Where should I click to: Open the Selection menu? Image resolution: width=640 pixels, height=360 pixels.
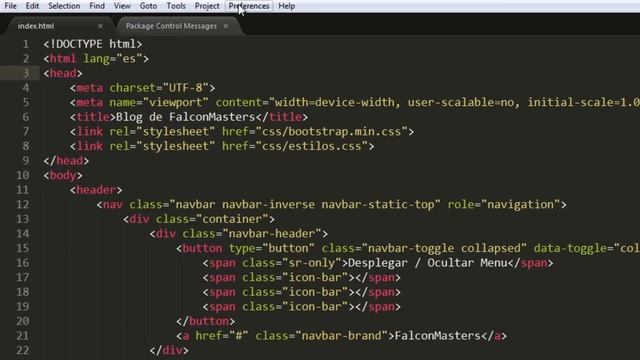[64, 6]
